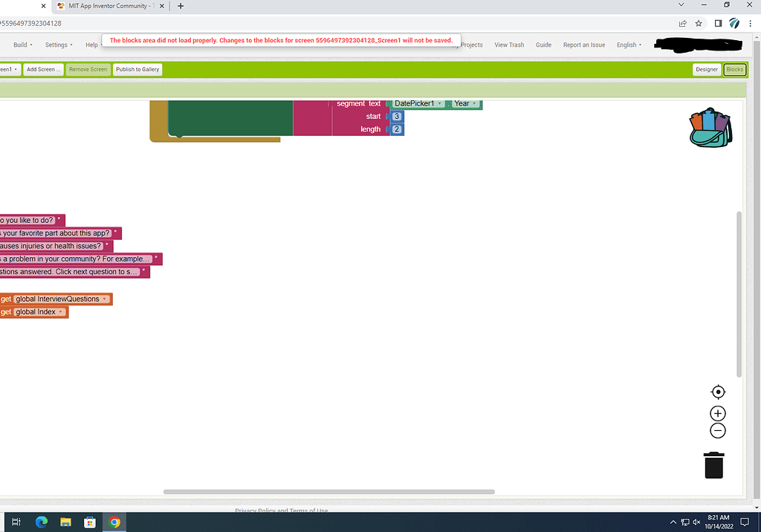Open the Backpack to view copied blocks
Image resolution: width=761 pixels, height=532 pixels.
pyautogui.click(x=710, y=126)
